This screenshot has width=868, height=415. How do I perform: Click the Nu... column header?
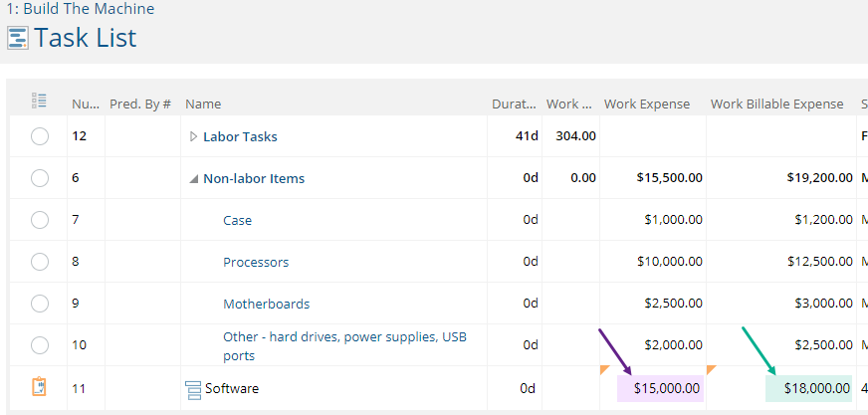(86, 104)
